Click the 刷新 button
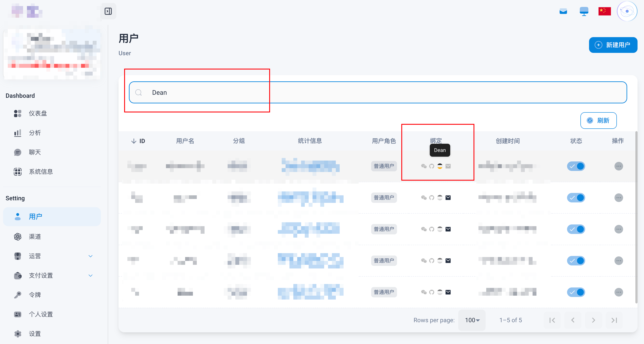644x344 pixels. [x=598, y=120]
